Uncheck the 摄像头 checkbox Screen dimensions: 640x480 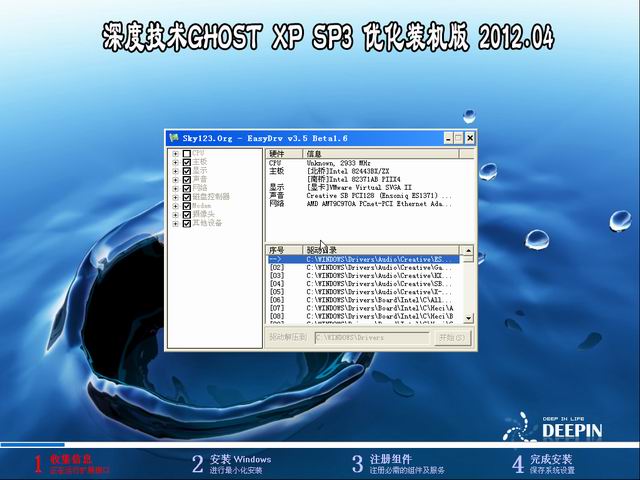pos(187,215)
